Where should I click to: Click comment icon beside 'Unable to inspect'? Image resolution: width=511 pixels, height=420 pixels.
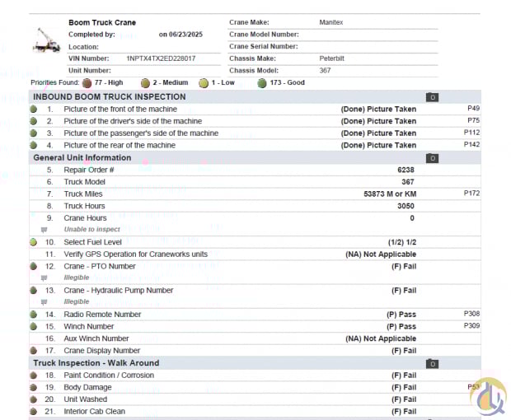coord(44,230)
